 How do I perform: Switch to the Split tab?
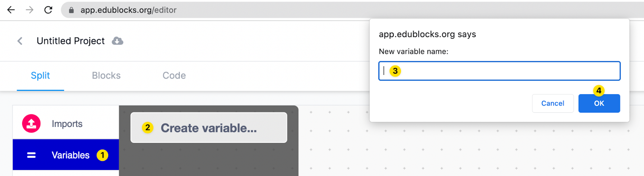pos(40,76)
